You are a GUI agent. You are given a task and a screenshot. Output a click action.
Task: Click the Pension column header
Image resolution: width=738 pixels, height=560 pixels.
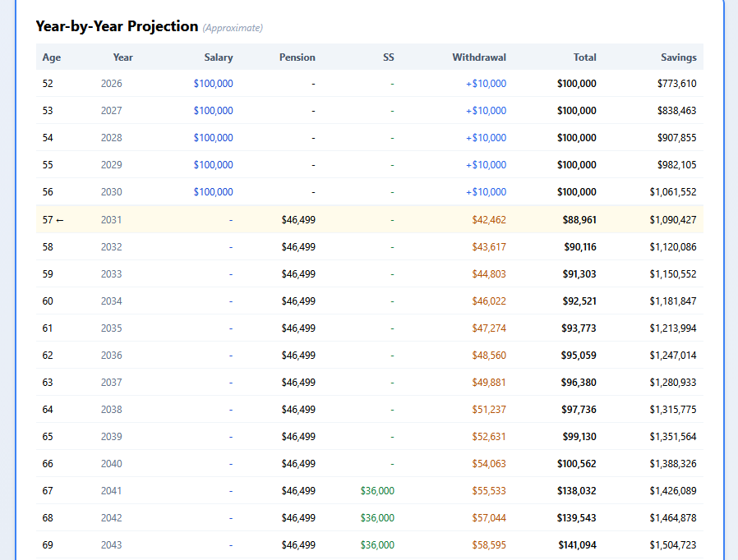[298, 57]
